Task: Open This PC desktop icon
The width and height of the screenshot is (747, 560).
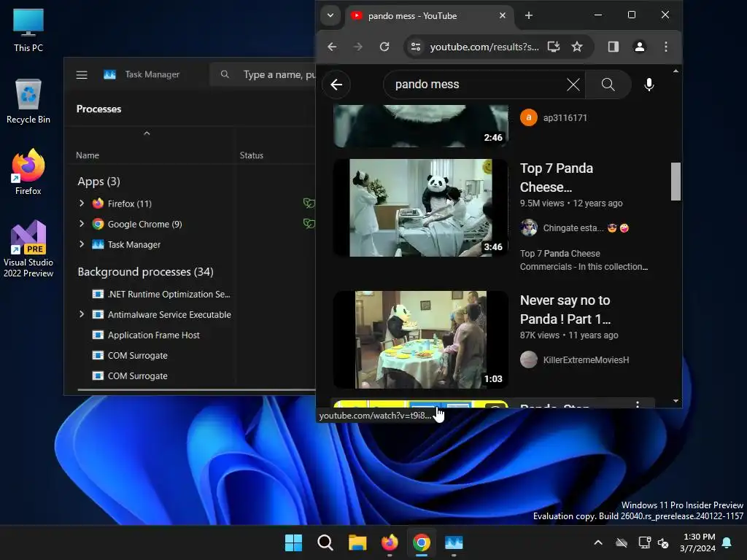Action: (28, 29)
